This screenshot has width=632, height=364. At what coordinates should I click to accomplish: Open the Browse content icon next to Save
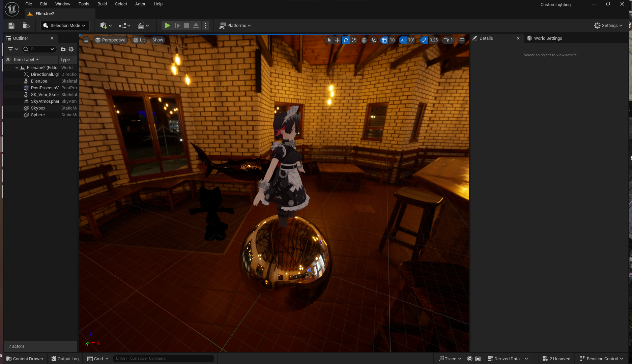pyautogui.click(x=26, y=26)
